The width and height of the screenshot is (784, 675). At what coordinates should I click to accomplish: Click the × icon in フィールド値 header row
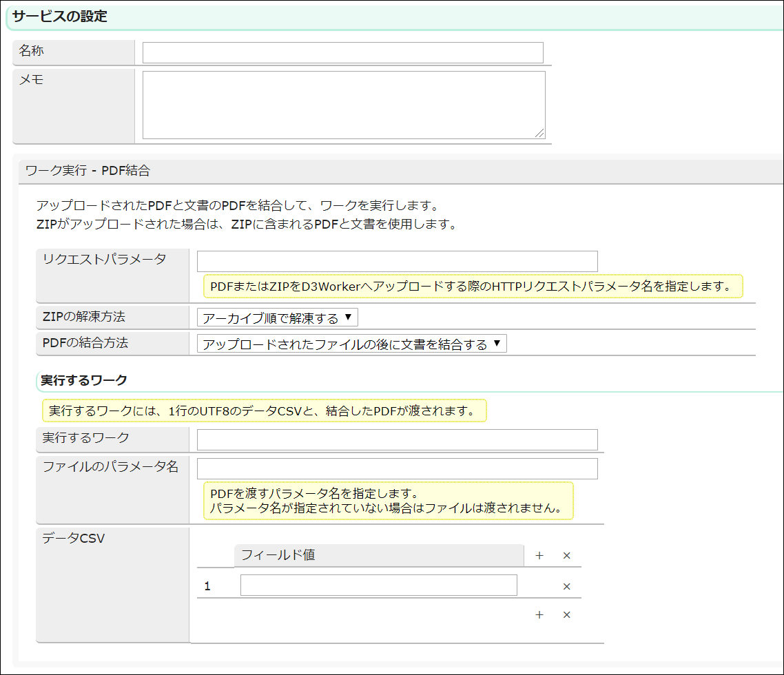coord(566,556)
